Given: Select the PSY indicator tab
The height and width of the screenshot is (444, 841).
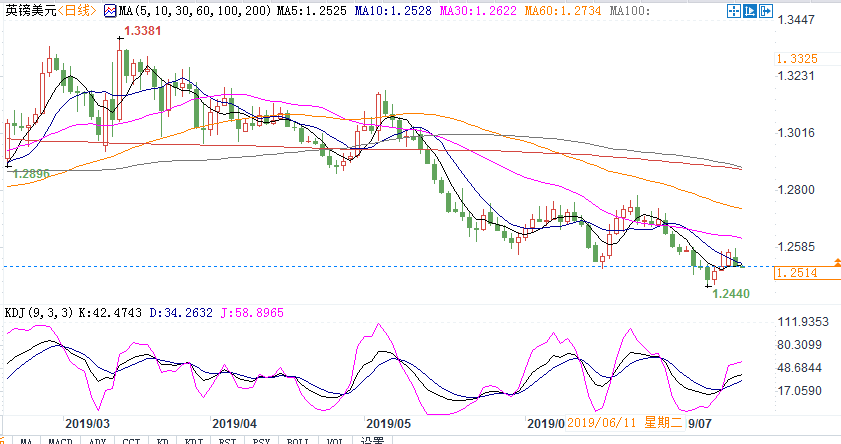Looking at the screenshot, I should 261,441.
